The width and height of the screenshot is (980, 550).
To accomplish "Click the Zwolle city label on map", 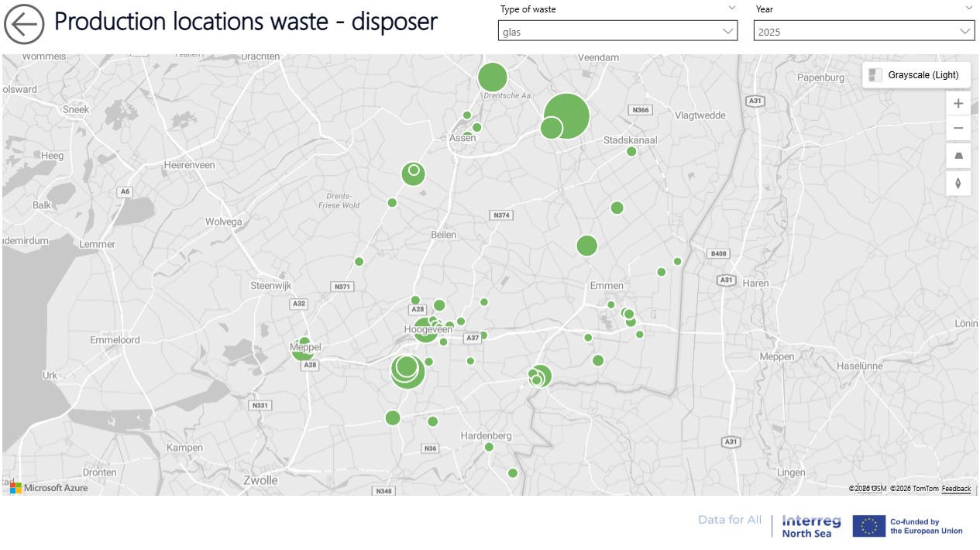I will tap(260, 480).
